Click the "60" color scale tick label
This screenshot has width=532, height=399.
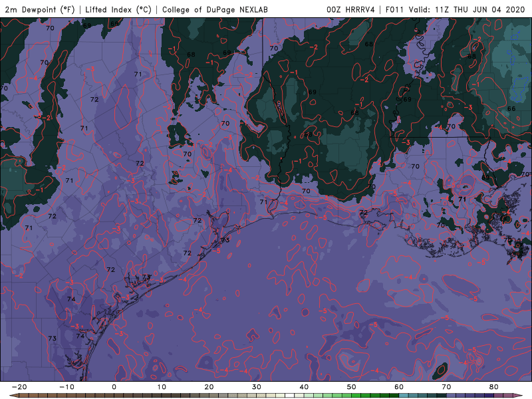click(399, 387)
